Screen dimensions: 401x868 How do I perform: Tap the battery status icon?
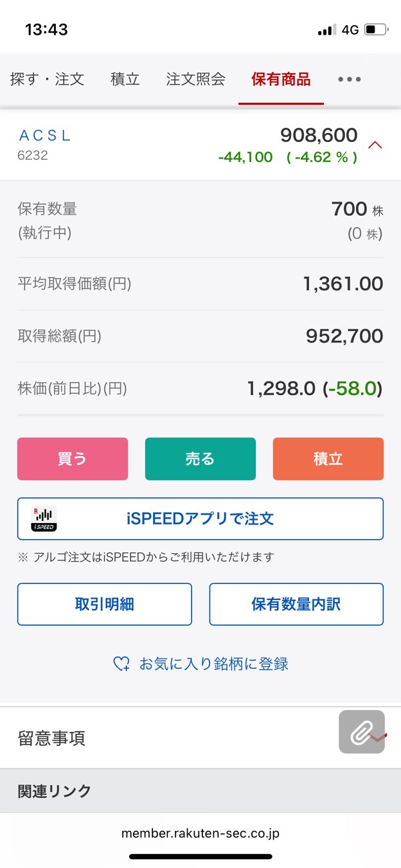point(375,30)
